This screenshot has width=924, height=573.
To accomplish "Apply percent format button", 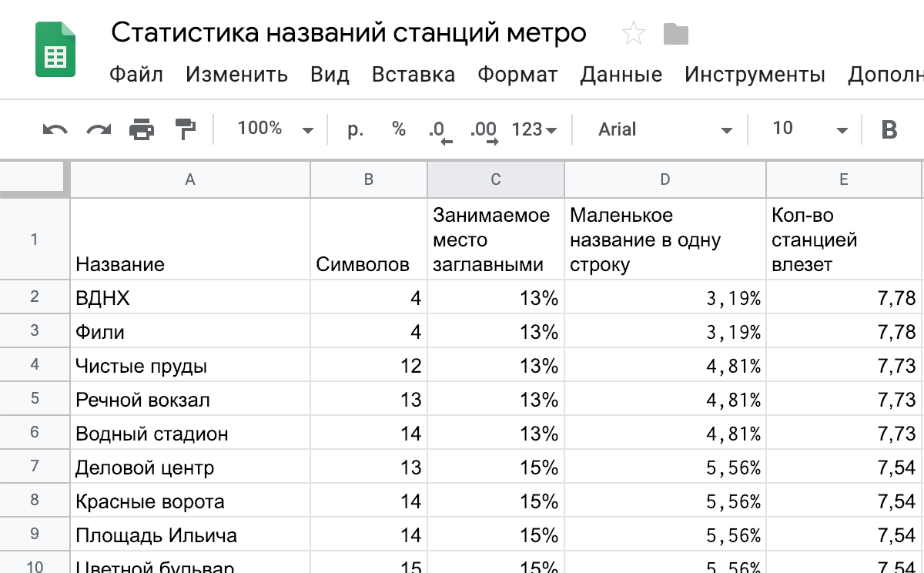I will (398, 129).
